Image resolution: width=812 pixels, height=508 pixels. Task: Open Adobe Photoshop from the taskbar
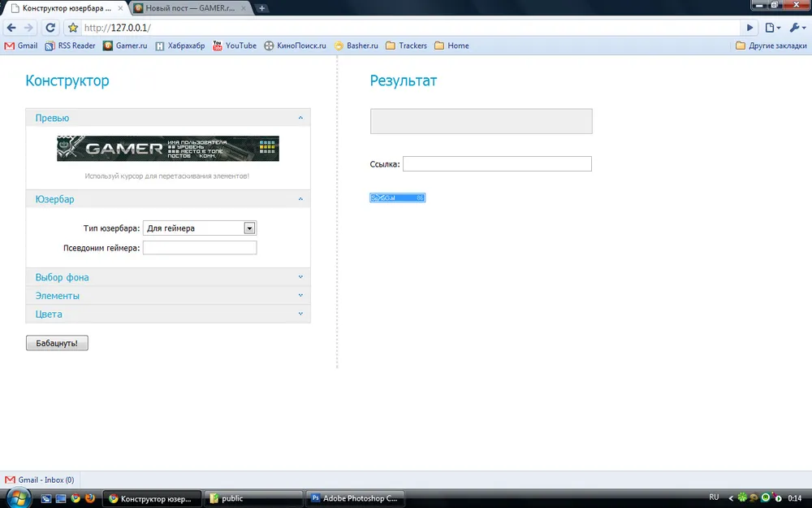point(355,498)
